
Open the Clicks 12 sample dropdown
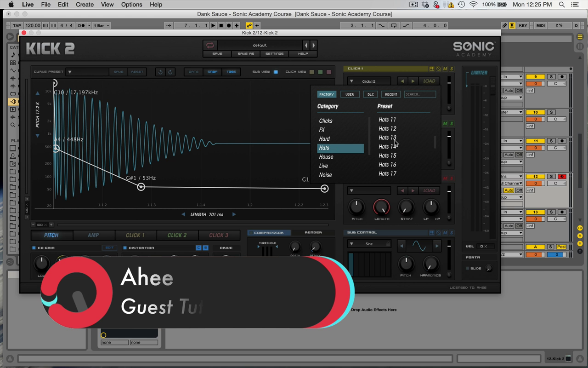click(x=369, y=81)
